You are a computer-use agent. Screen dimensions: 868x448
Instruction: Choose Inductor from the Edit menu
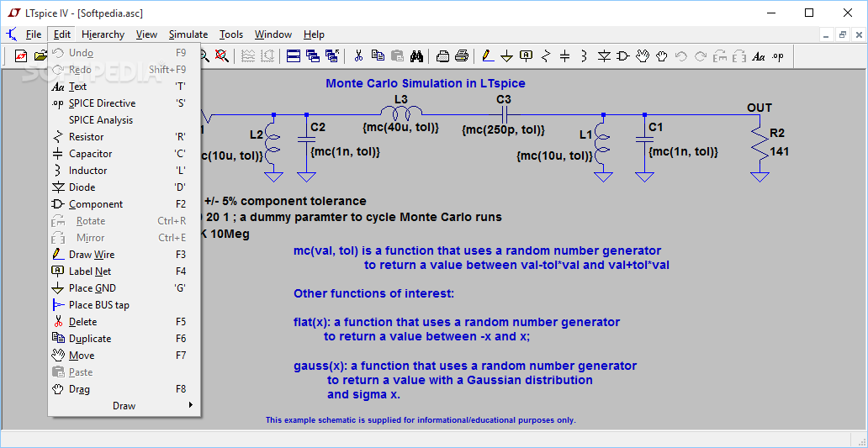(124, 171)
